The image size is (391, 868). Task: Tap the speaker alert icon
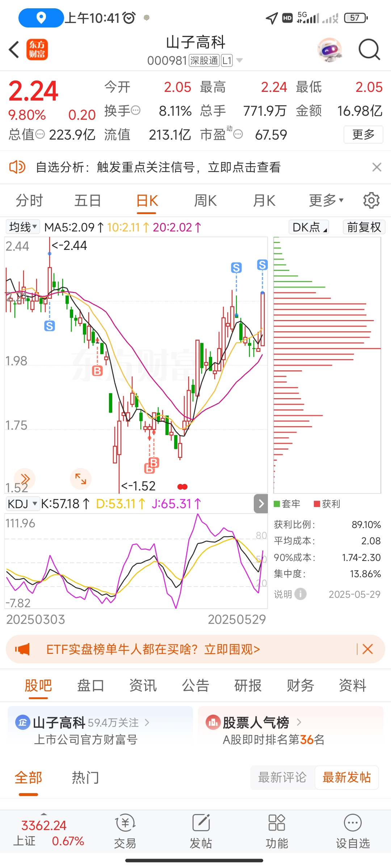click(x=17, y=167)
